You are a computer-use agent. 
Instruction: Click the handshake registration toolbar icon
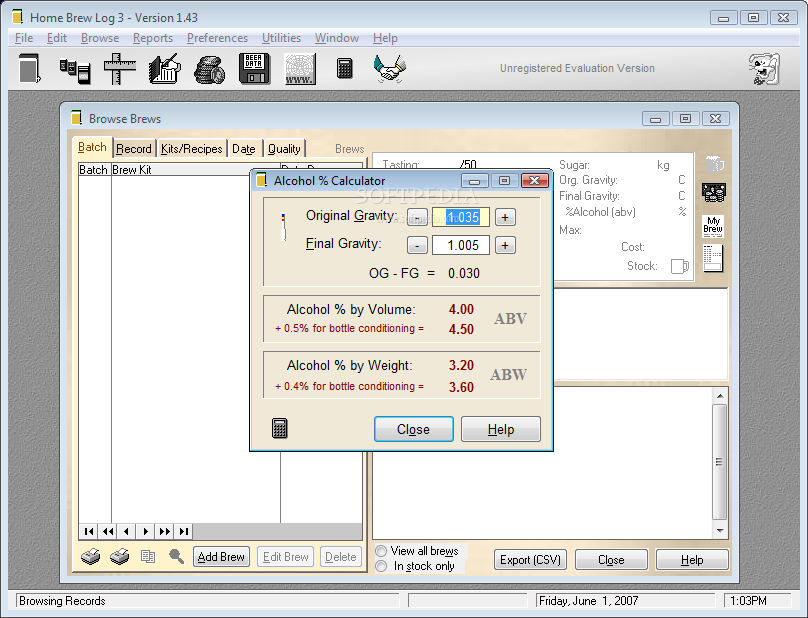coord(390,69)
